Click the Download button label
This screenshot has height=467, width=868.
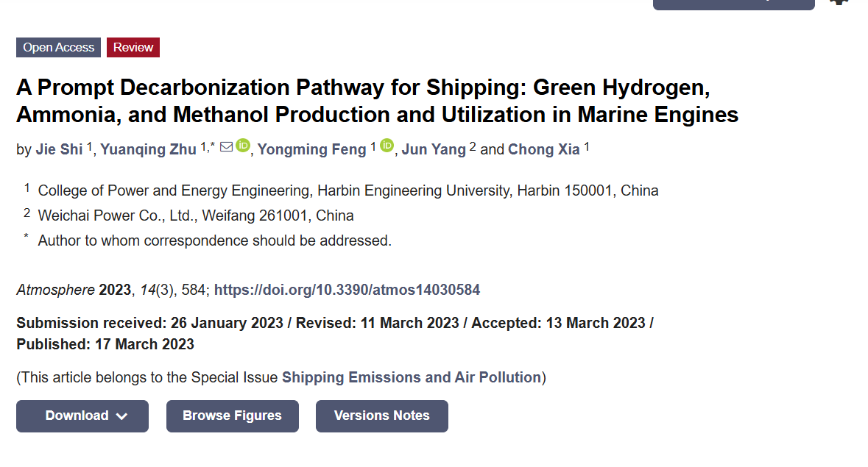[x=77, y=416]
